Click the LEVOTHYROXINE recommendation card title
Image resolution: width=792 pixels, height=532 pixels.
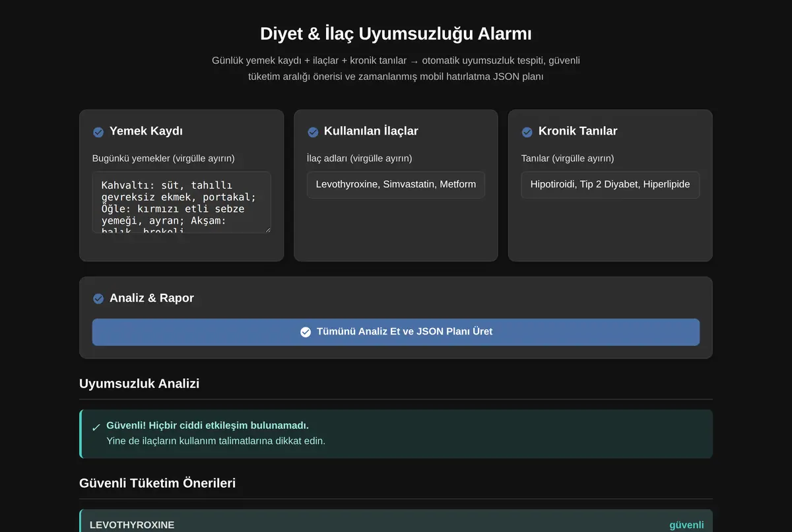(x=132, y=525)
